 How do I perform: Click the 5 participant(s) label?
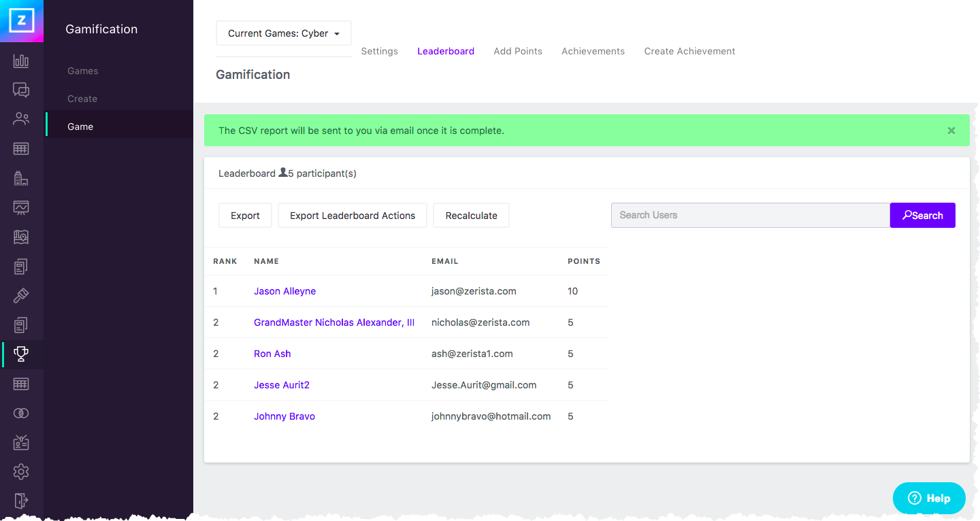coord(322,173)
